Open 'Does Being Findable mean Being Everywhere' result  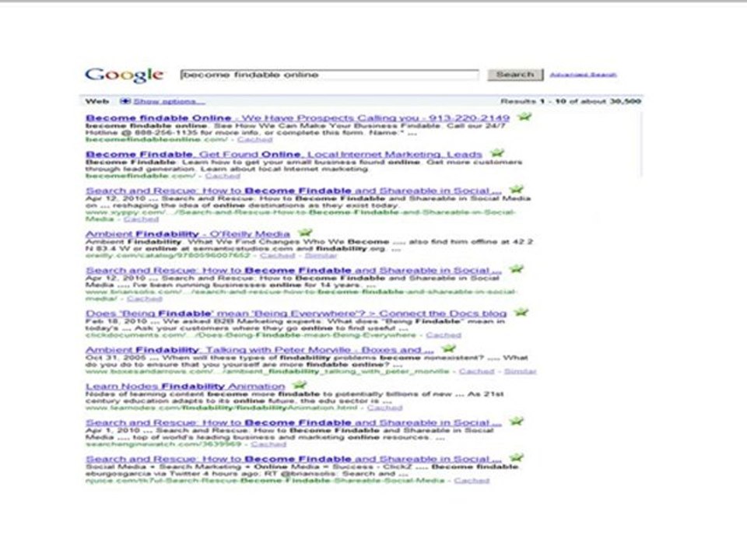coord(296,313)
